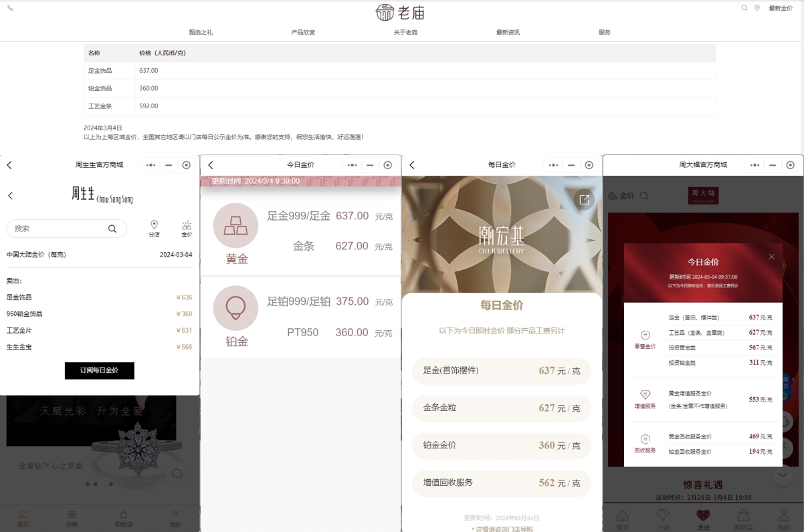Viewport: 804px width, 532px height.
Task: Go to the 关于老庙 menu item
Action: pos(405,32)
